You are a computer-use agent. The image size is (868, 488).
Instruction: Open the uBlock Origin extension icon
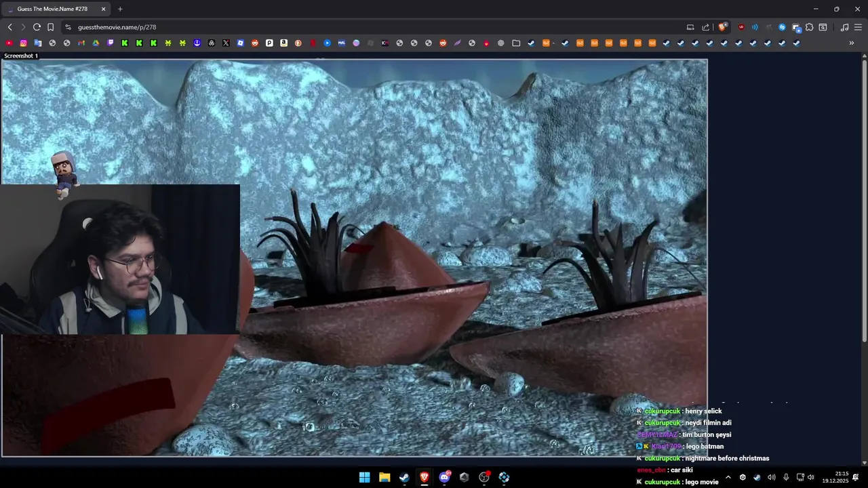741,27
